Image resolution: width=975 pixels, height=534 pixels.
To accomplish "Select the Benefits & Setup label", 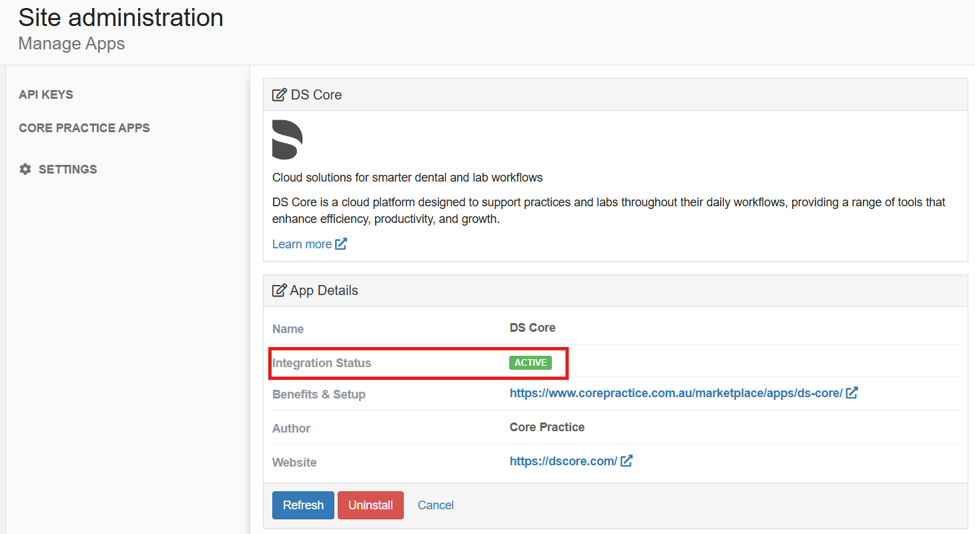I will pos(319,394).
